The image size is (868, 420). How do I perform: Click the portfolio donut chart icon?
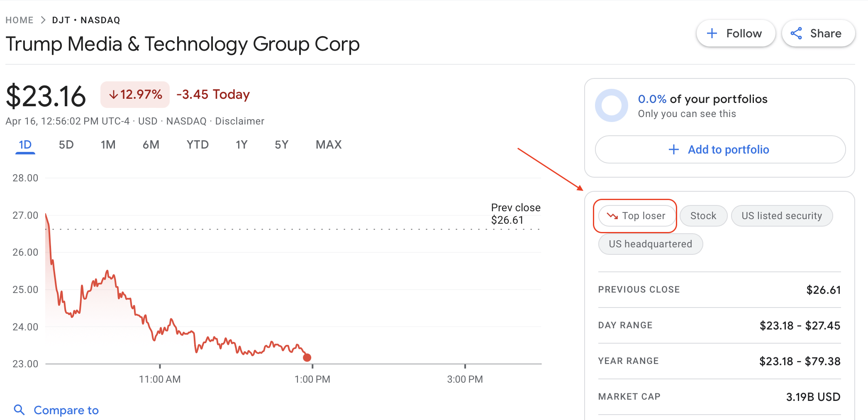click(x=612, y=105)
